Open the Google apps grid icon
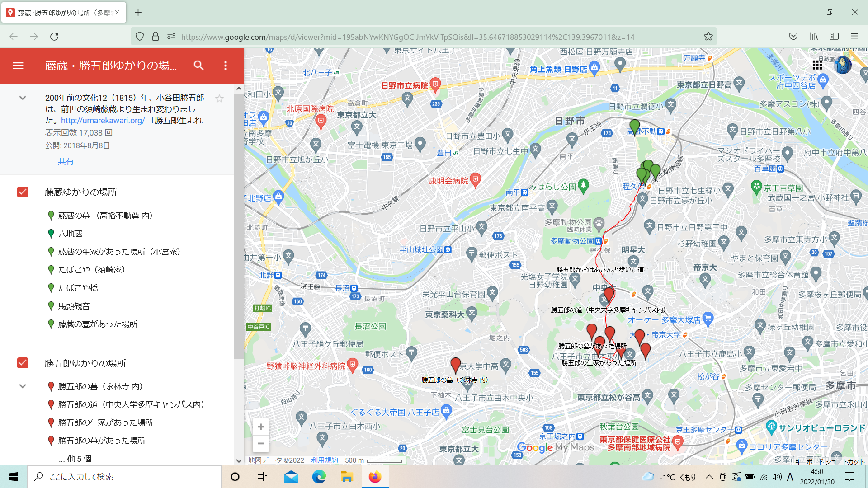 [817, 65]
